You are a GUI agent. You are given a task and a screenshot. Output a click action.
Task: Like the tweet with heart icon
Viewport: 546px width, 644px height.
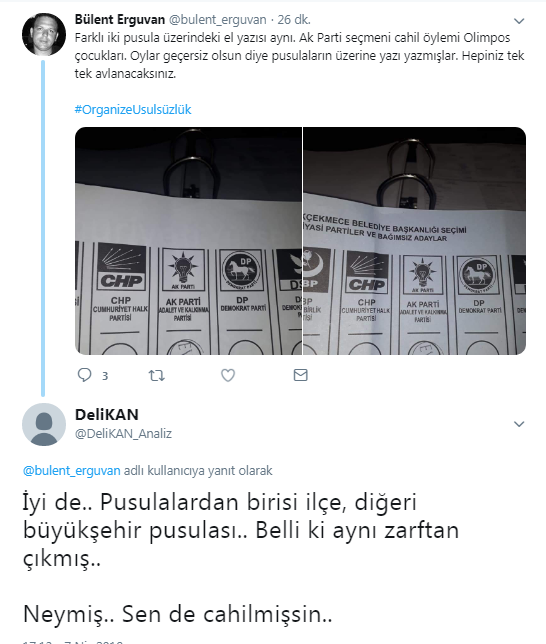click(228, 375)
